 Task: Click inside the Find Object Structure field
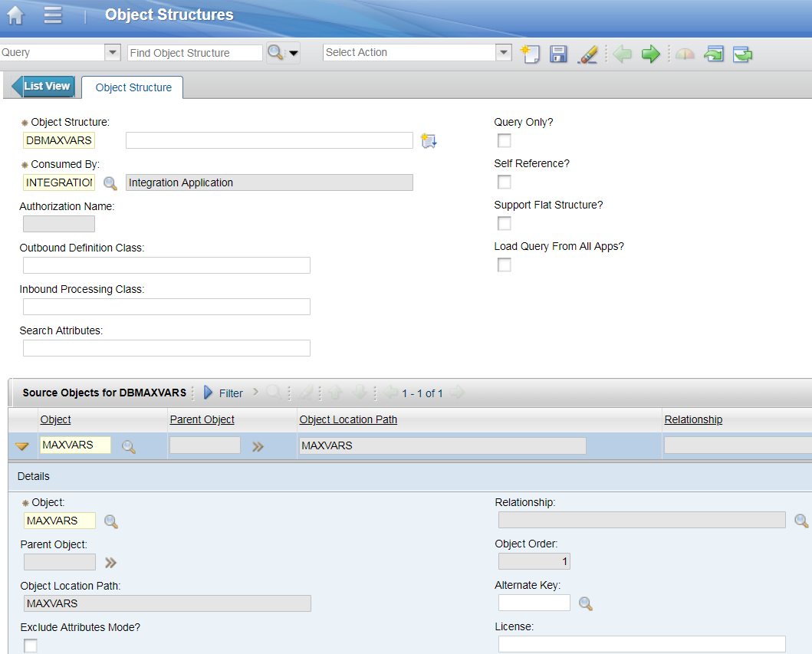pyautogui.click(x=194, y=53)
